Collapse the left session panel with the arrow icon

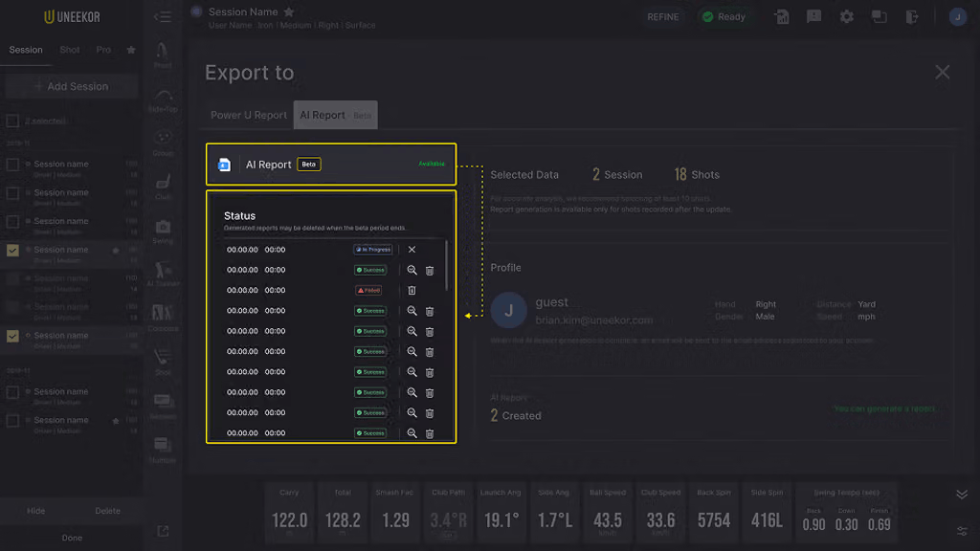[x=163, y=17]
